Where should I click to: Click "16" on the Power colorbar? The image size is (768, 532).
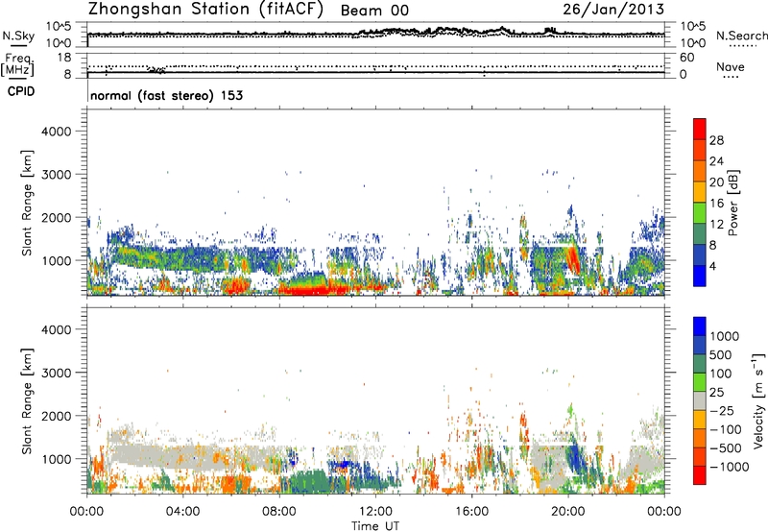716,204
